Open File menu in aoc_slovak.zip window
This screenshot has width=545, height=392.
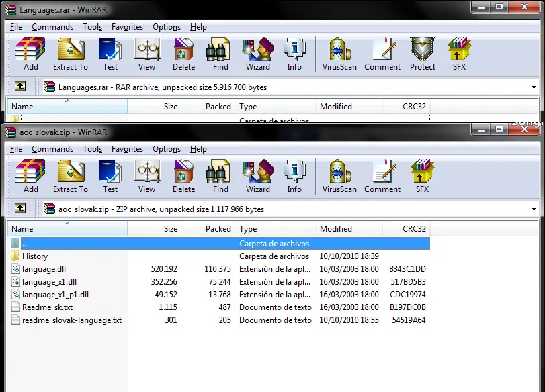coord(16,149)
